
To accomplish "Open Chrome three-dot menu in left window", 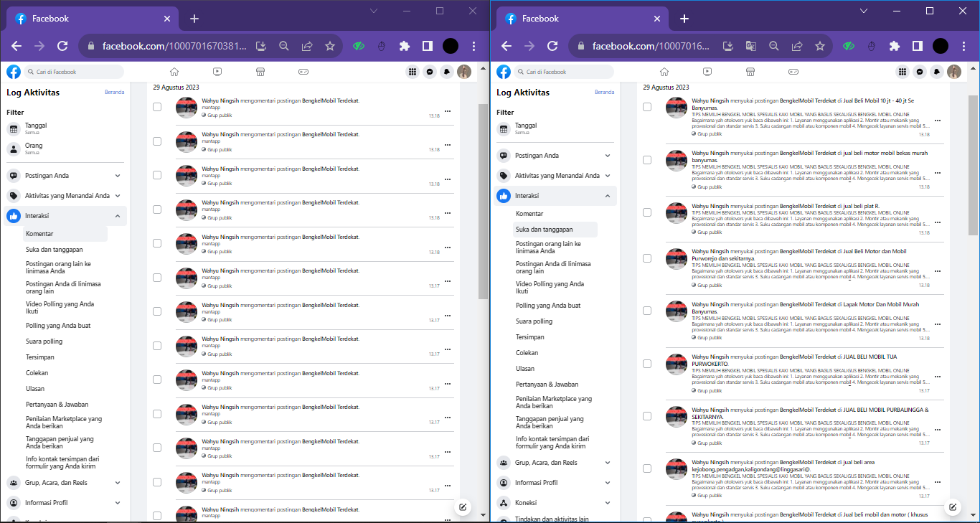I will [473, 46].
